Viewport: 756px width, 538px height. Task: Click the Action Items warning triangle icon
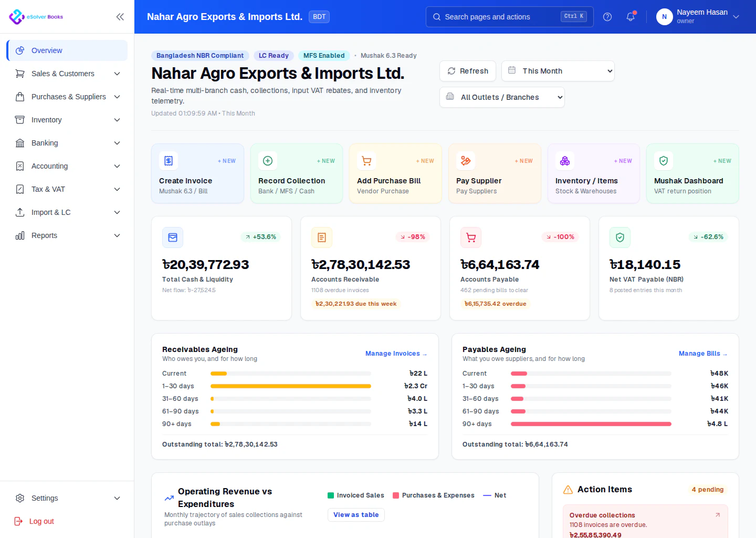click(568, 490)
